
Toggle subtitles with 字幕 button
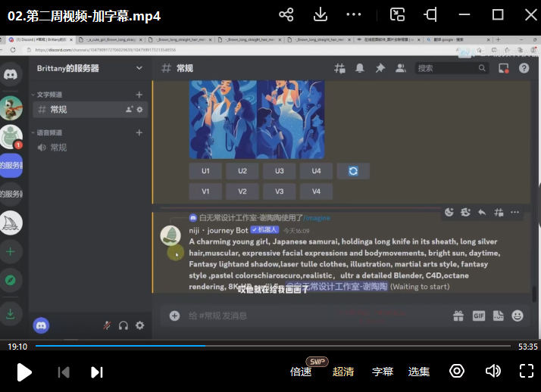(383, 372)
